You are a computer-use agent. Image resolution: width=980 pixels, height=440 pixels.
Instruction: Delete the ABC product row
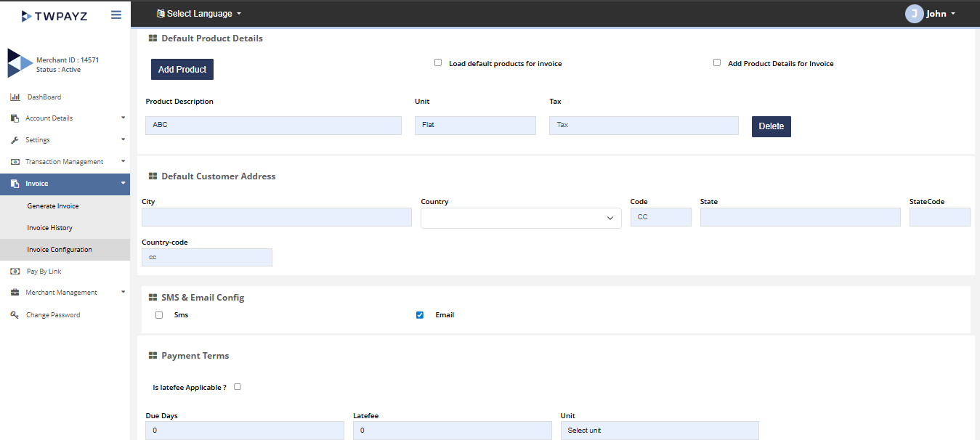pos(771,126)
